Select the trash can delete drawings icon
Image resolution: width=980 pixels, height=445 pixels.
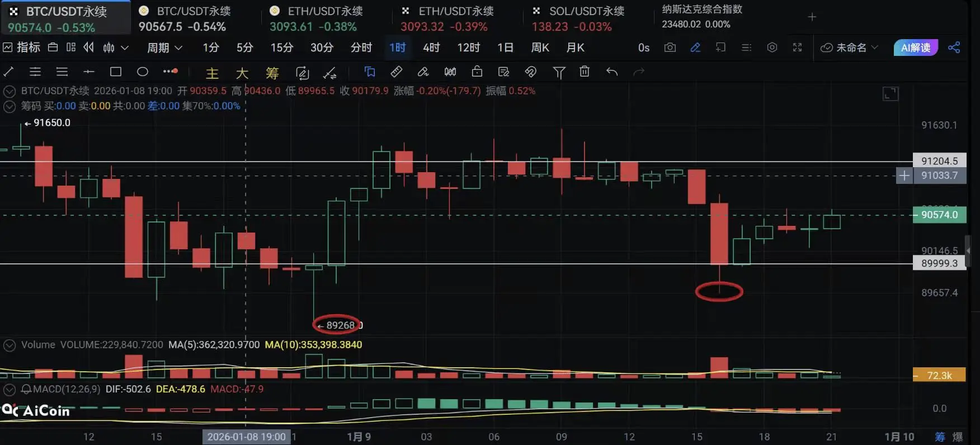tap(585, 72)
